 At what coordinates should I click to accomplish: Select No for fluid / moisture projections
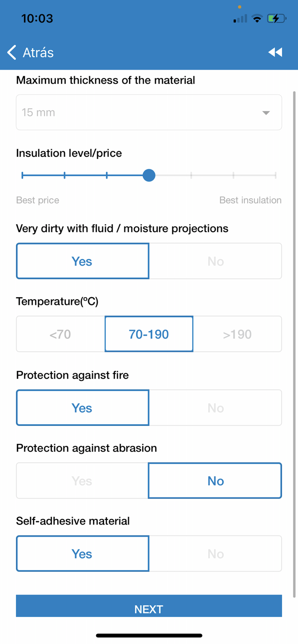[x=215, y=261]
